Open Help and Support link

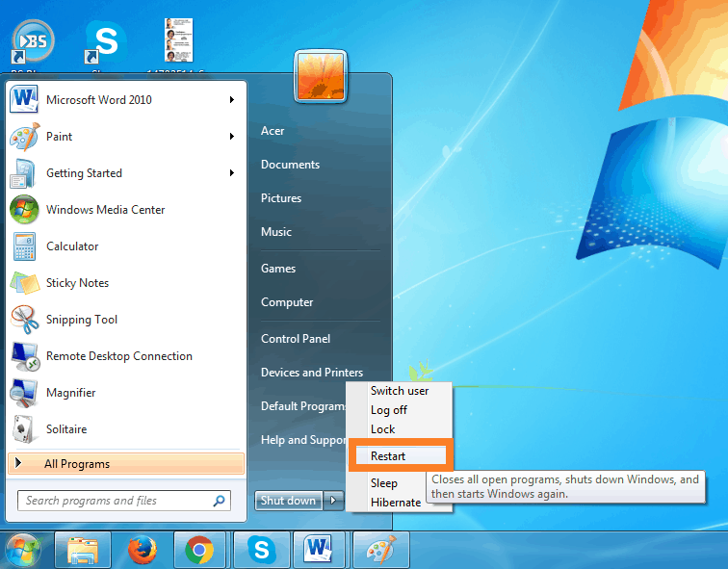click(303, 440)
